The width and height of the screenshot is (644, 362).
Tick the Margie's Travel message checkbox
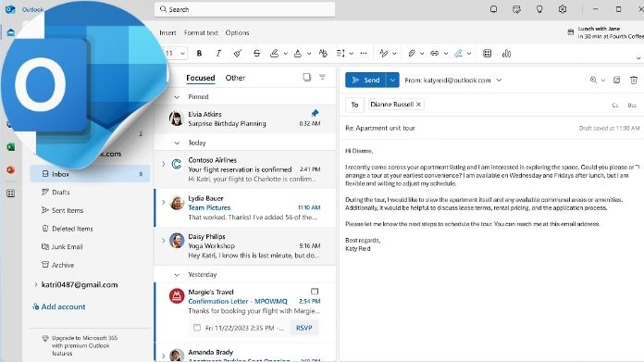pos(315,292)
